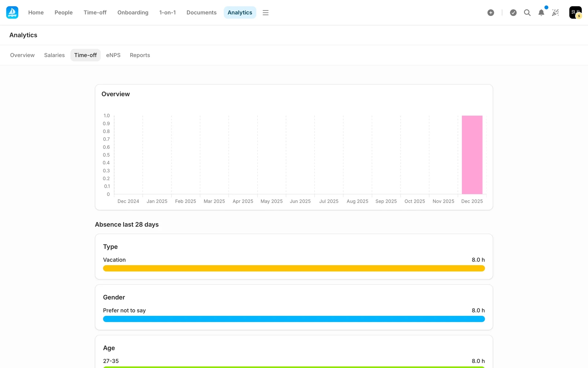This screenshot has width=588, height=368.
Task: Navigate to People in top menu
Action: click(x=63, y=13)
